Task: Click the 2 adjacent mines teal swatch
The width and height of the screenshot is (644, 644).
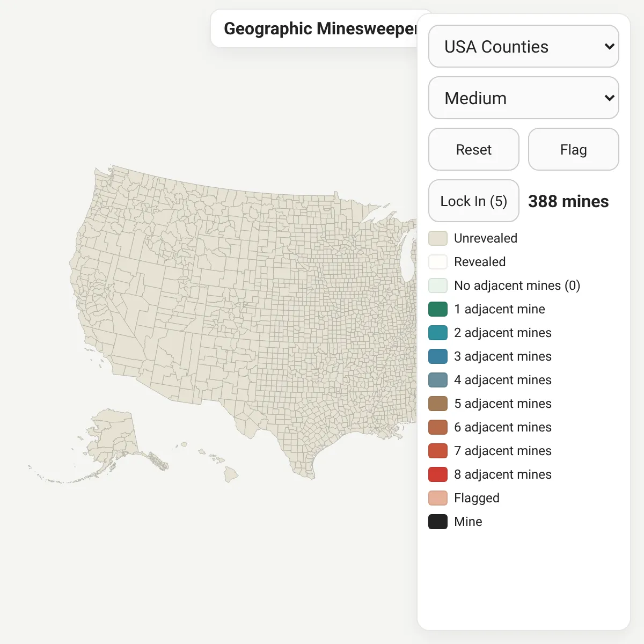Action: (x=438, y=333)
